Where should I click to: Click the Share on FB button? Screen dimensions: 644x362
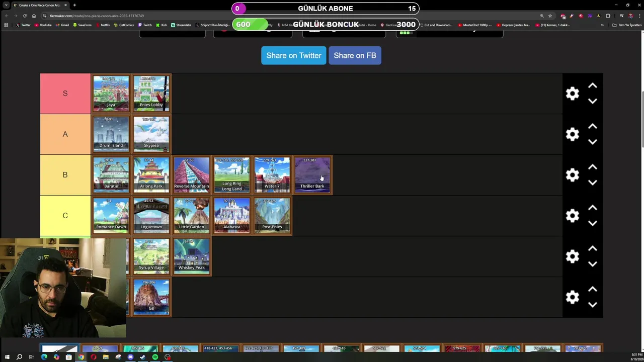pos(355,55)
